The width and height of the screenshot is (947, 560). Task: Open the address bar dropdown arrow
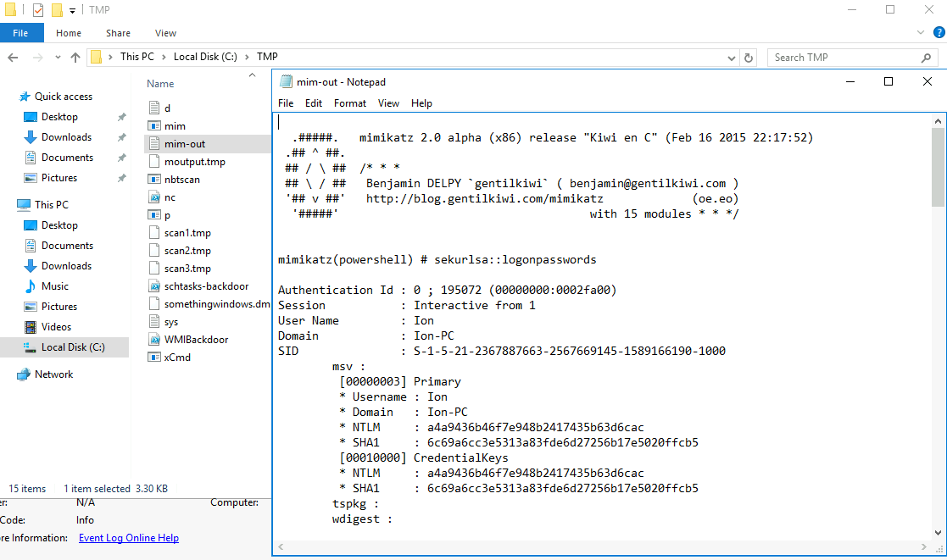pos(731,57)
